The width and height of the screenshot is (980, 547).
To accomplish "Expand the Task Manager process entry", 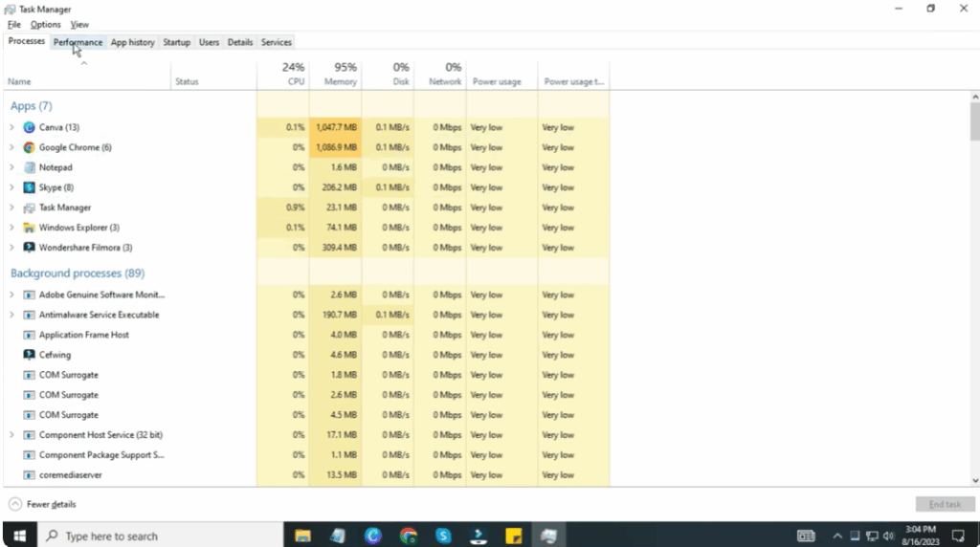I will [x=11, y=208].
